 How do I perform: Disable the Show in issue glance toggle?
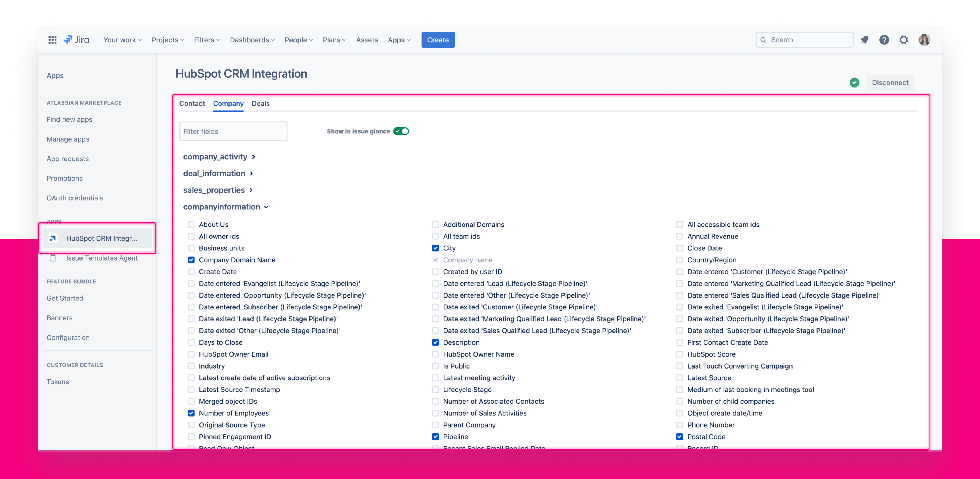click(401, 131)
